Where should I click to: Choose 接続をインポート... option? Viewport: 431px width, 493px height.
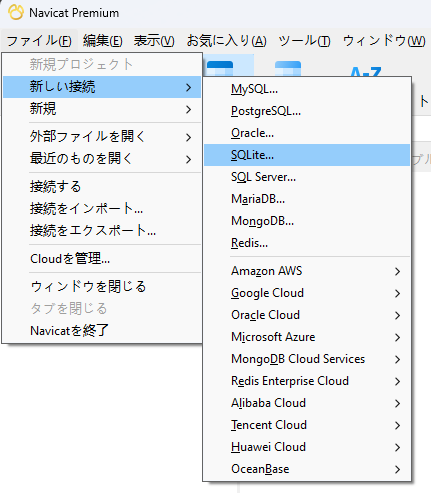pyautogui.click(x=102, y=209)
